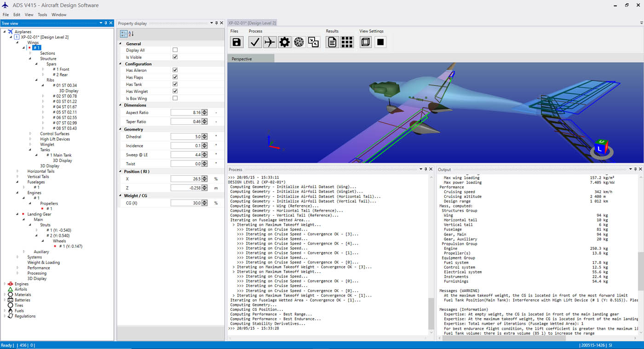The width and height of the screenshot is (644, 349).
Task: Select the 3D view box under View Settings
Action: point(365,42)
